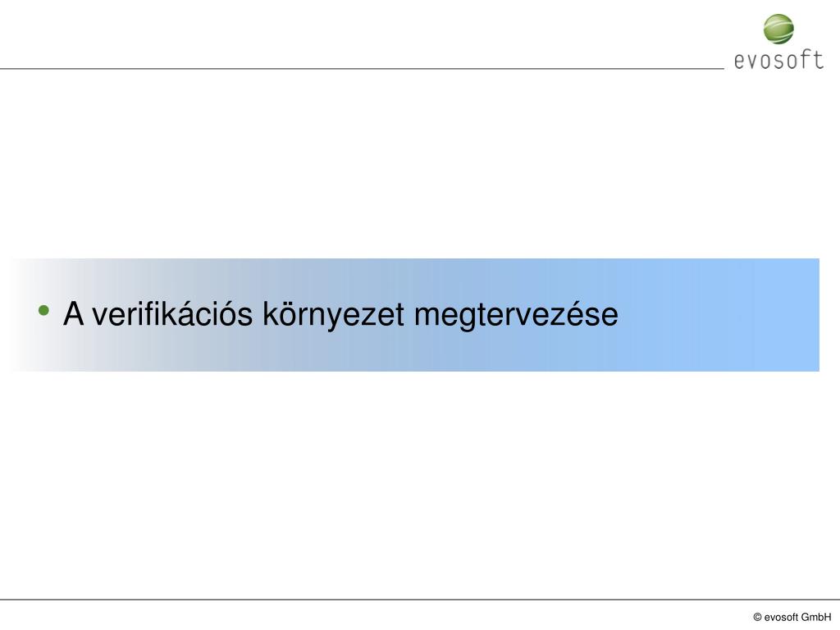The height and width of the screenshot is (630, 840).
Task: Click the gray evosoft wordmark under the sphere
Action: coord(778,60)
